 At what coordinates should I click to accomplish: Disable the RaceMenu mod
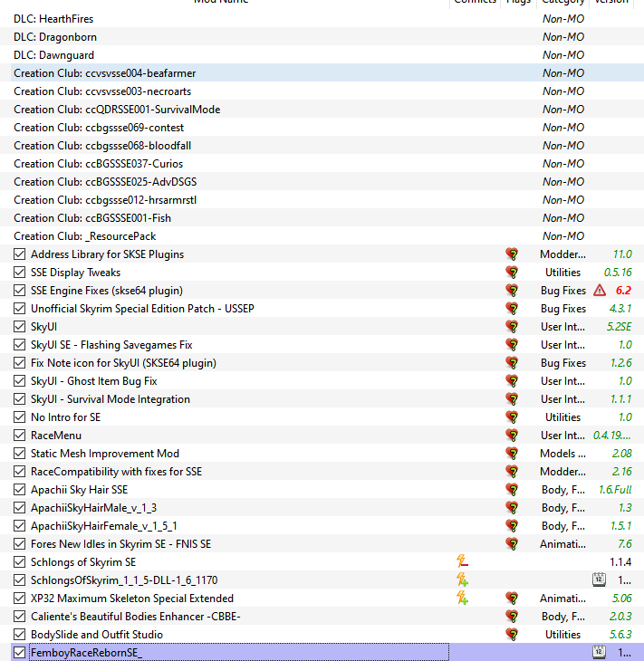click(19, 436)
